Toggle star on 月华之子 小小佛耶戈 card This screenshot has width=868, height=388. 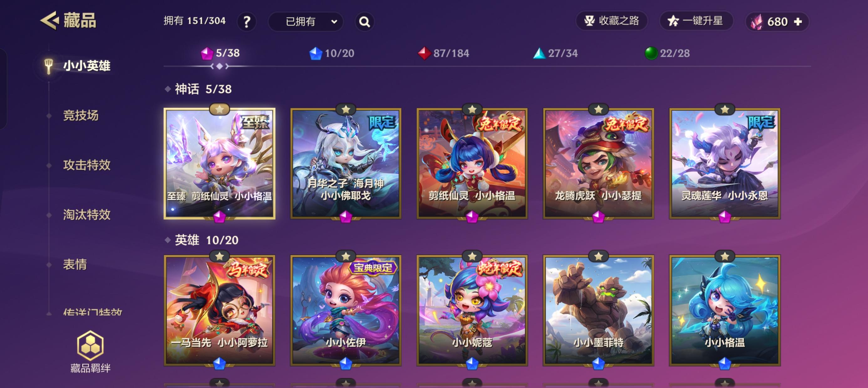(346, 109)
